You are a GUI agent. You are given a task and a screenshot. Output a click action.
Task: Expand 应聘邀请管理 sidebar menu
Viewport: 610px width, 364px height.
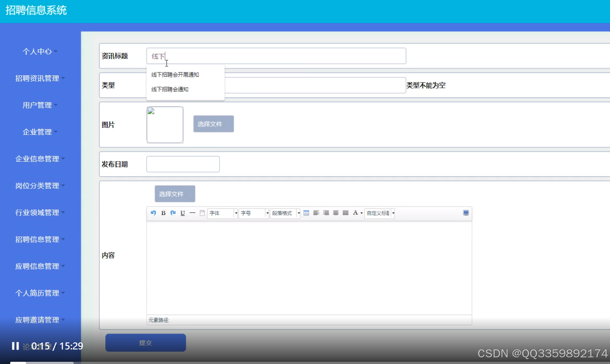pos(40,320)
